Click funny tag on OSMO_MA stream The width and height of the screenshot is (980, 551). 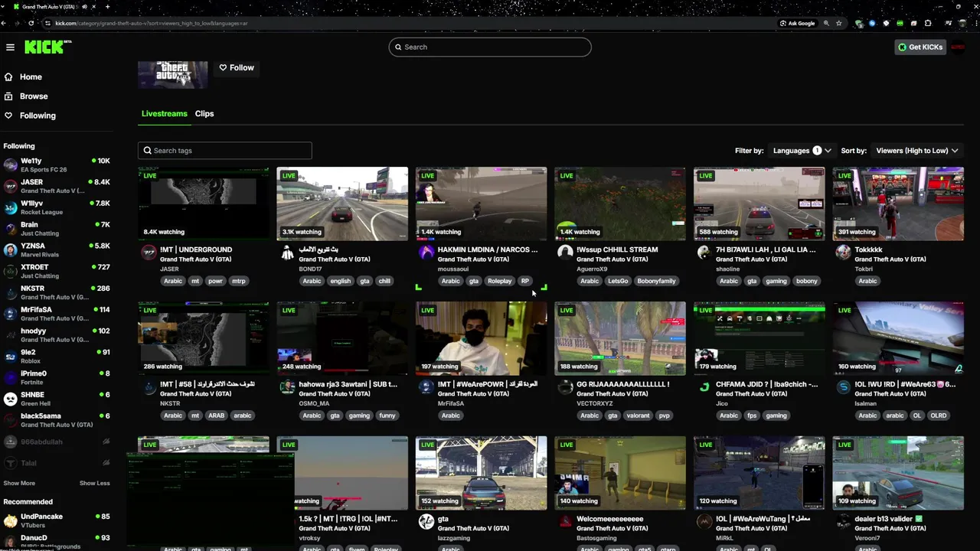point(387,416)
